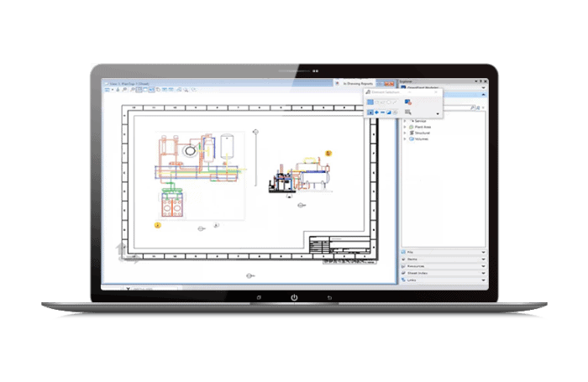Click yellow callout marker near elevation drawing

click(328, 153)
